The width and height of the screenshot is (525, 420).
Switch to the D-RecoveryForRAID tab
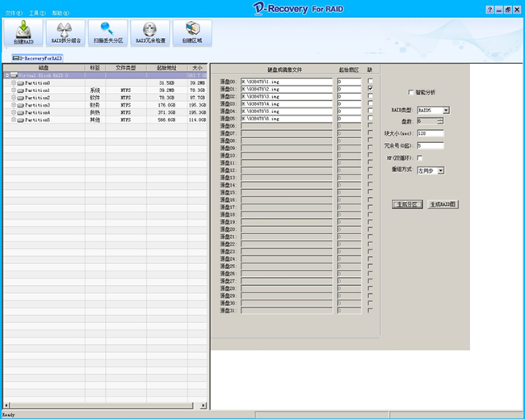(37, 58)
